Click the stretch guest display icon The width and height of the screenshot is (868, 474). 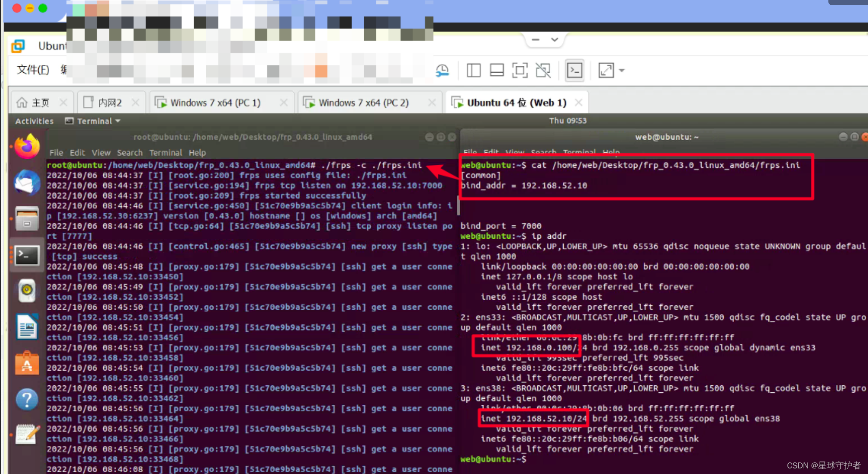coord(606,71)
